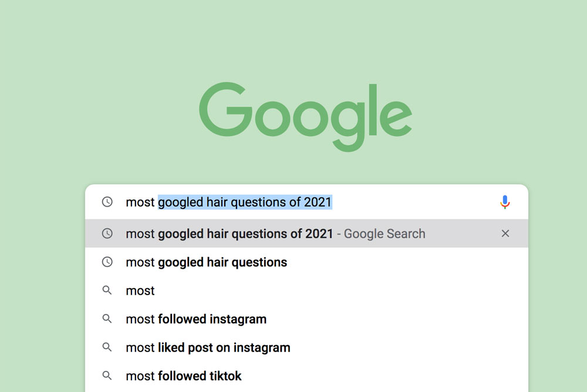Viewport: 587px width, 392px height.
Task: Open 'most liked post on instagram' suggestion
Action: click(x=208, y=347)
